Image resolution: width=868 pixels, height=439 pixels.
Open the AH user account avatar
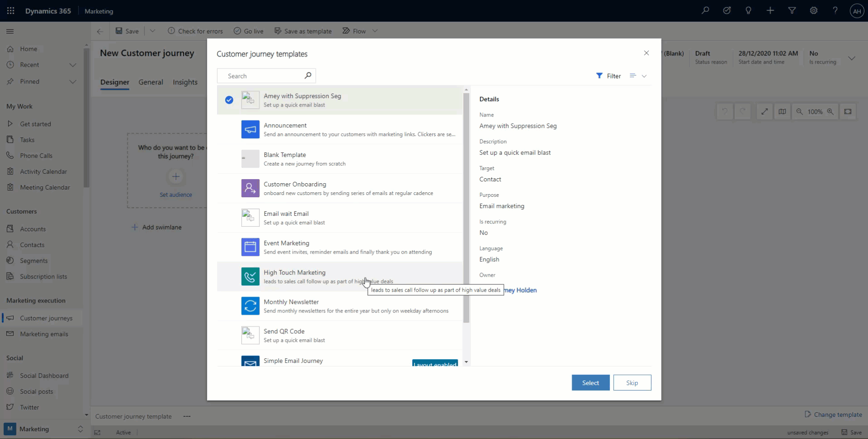(857, 11)
